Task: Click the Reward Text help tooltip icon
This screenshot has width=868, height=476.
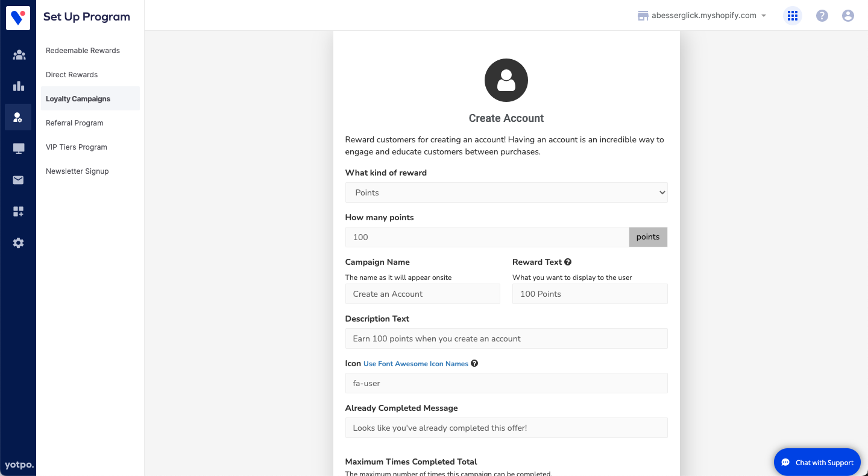Action: [568, 262]
